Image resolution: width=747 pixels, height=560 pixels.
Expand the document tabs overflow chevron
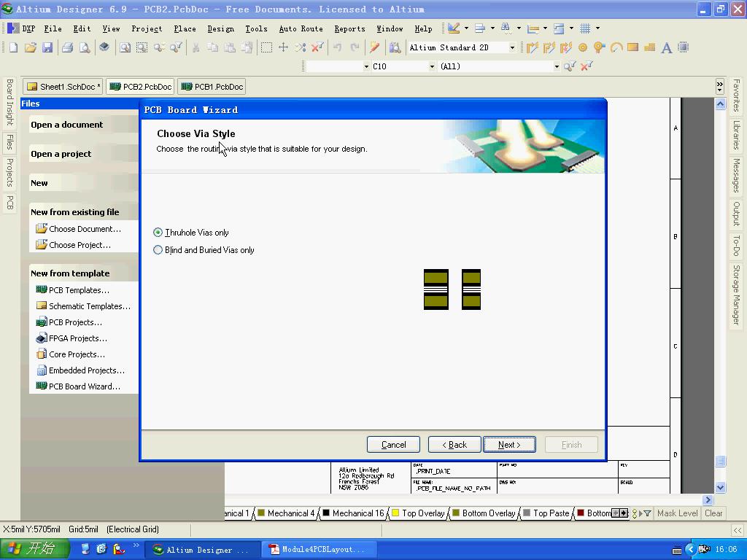(x=720, y=86)
